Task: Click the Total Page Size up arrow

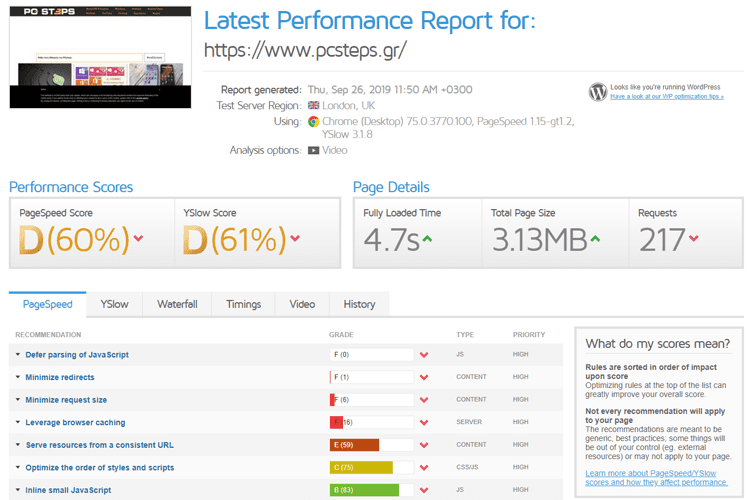Action: [595, 238]
